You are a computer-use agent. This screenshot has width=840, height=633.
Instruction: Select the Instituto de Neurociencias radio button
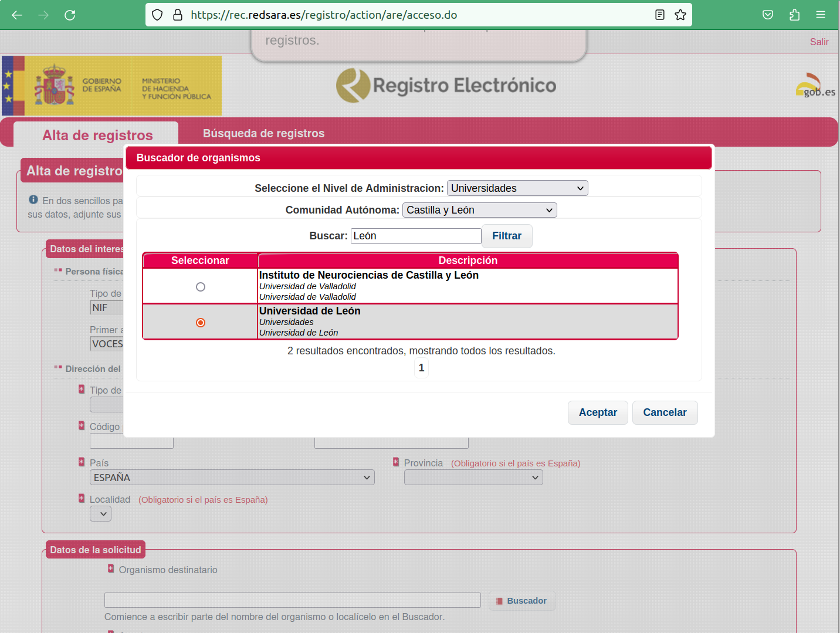coord(201,287)
